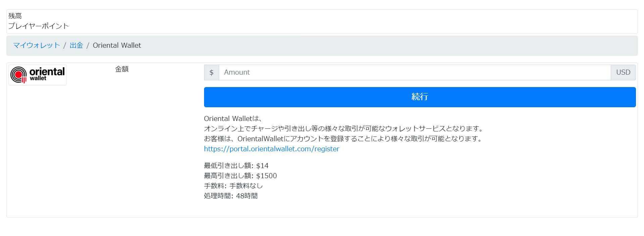Focus the Amount input field
Screen dimensions: 644x236
click(x=415, y=72)
